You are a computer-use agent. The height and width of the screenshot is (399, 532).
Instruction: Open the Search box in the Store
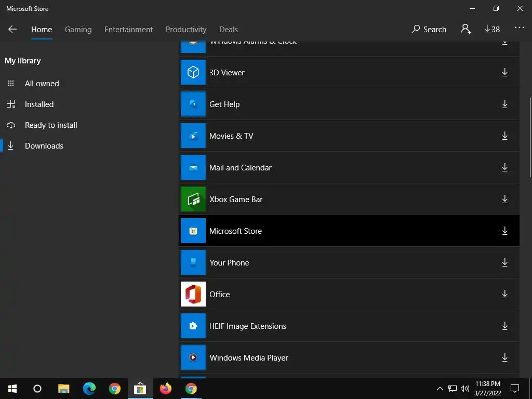click(429, 29)
